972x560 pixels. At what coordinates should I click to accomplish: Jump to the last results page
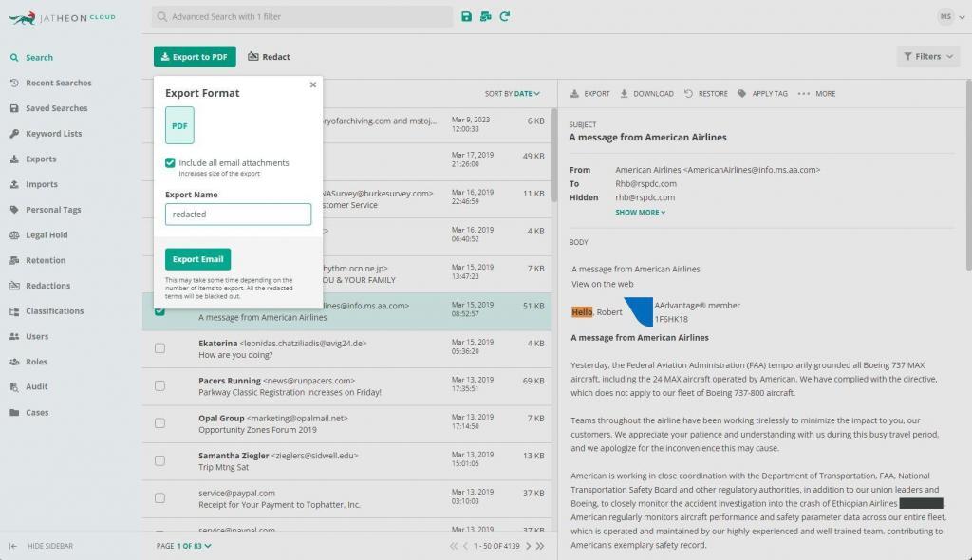pyautogui.click(x=540, y=546)
